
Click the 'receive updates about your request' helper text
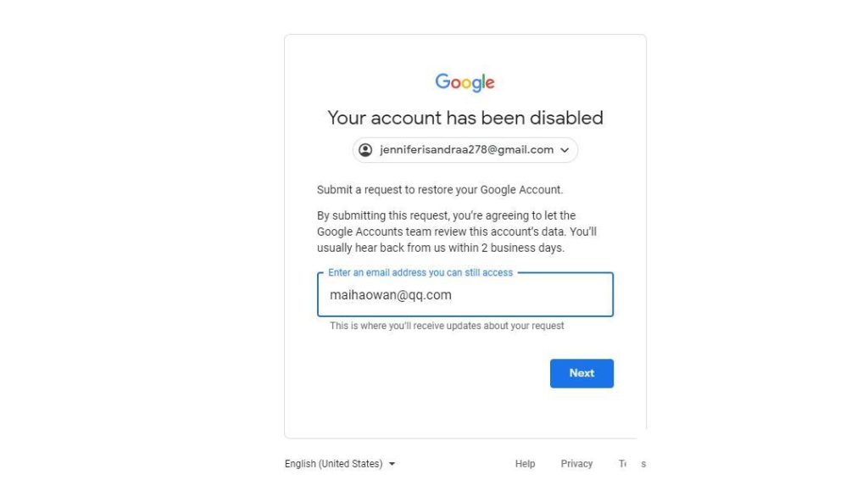pos(447,326)
